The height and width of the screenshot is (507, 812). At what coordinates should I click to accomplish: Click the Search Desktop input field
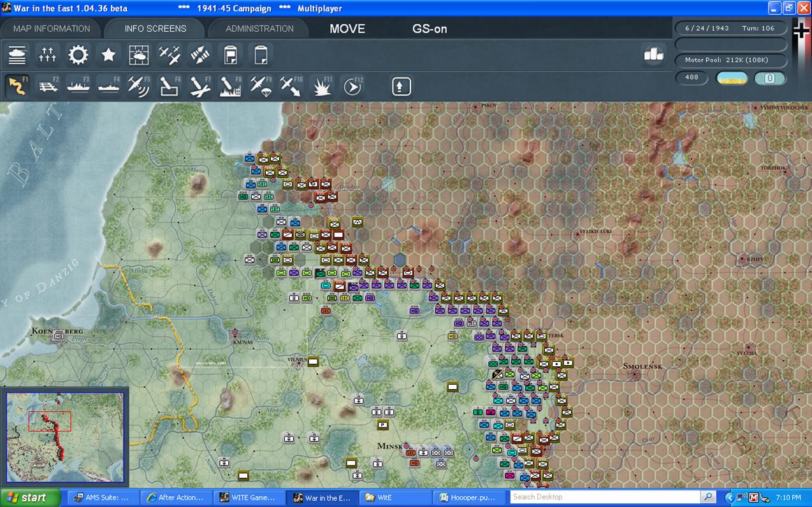(x=605, y=497)
